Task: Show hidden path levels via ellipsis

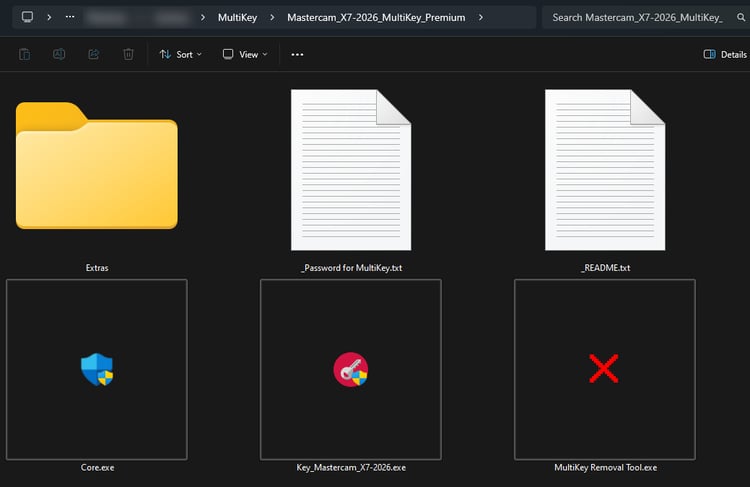Action: click(70, 17)
